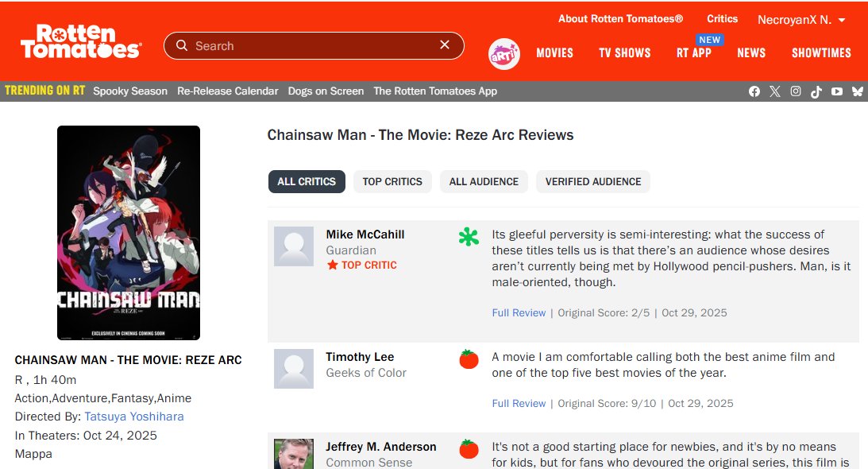
Task: Open the X (Twitter) social icon
Action: (775, 91)
